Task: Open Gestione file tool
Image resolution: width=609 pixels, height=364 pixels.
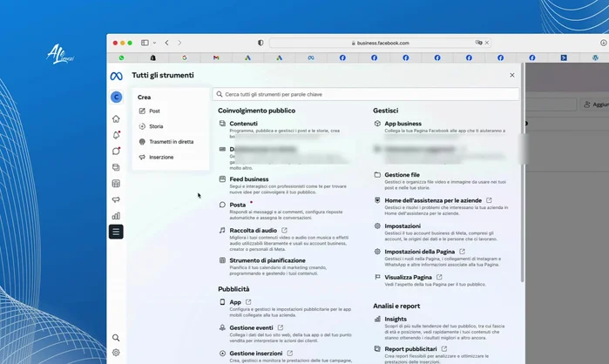Action: [403, 175]
